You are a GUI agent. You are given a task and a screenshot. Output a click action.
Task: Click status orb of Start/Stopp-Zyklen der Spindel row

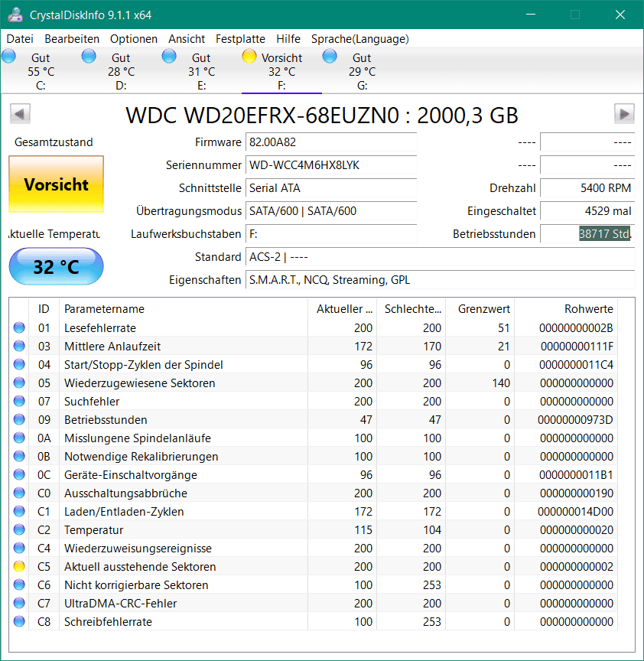(x=19, y=364)
